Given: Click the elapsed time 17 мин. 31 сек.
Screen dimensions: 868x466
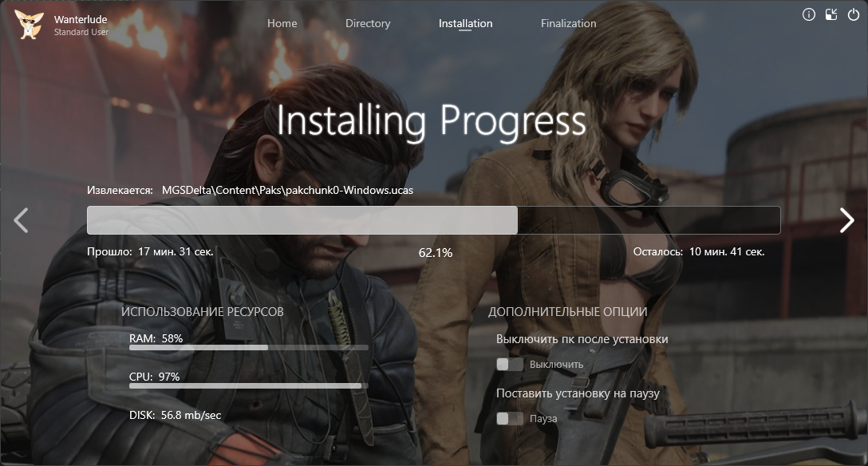Looking at the screenshot, I should (176, 252).
